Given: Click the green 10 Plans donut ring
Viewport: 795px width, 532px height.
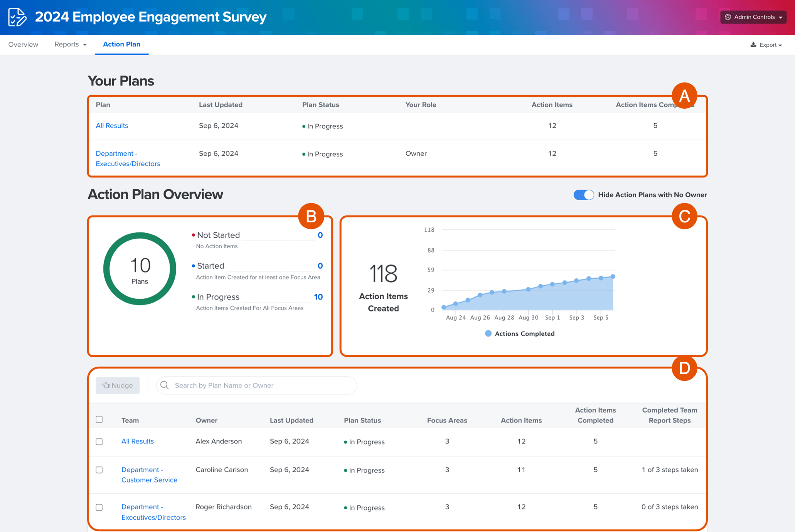Looking at the screenshot, I should (107, 269).
